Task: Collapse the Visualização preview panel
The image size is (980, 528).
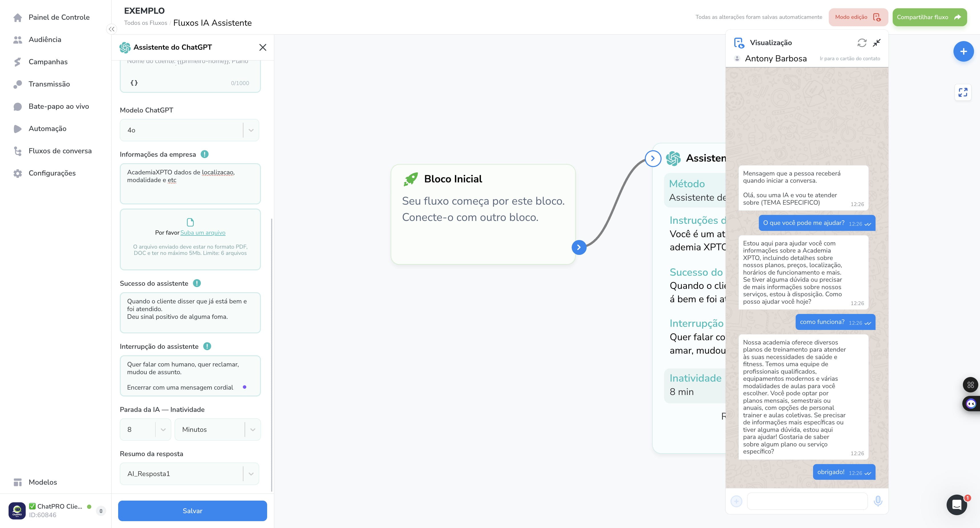Action: pos(876,43)
